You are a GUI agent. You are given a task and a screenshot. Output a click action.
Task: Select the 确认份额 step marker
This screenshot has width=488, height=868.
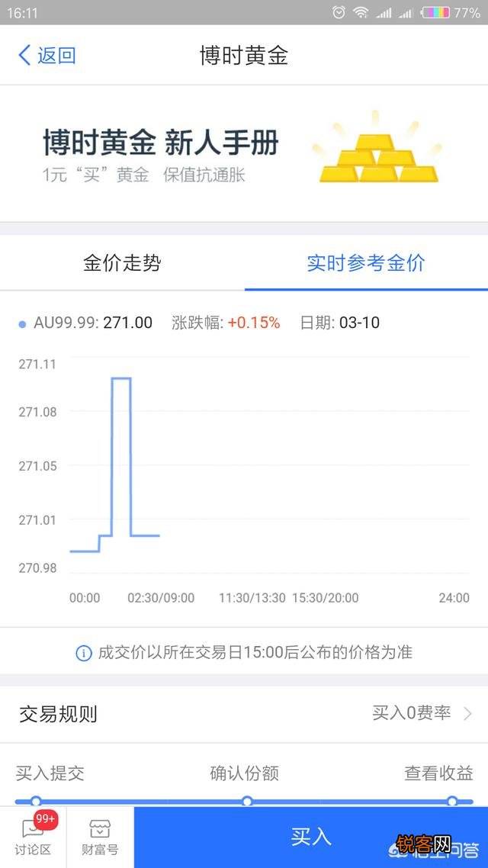tap(247, 801)
